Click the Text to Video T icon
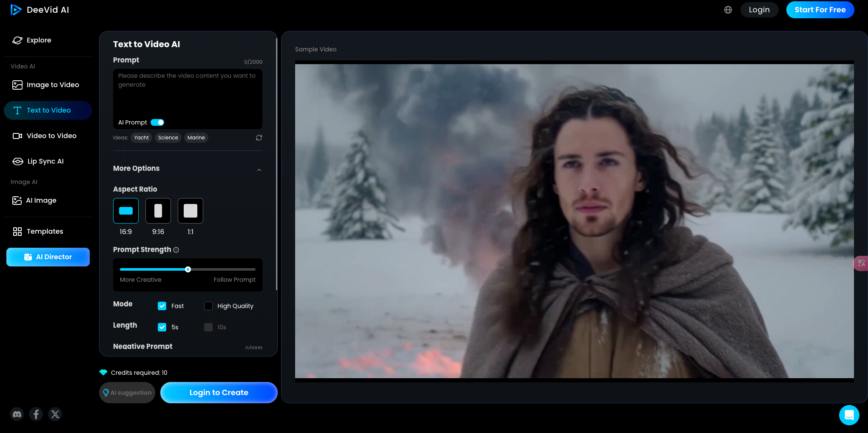 coord(17,110)
